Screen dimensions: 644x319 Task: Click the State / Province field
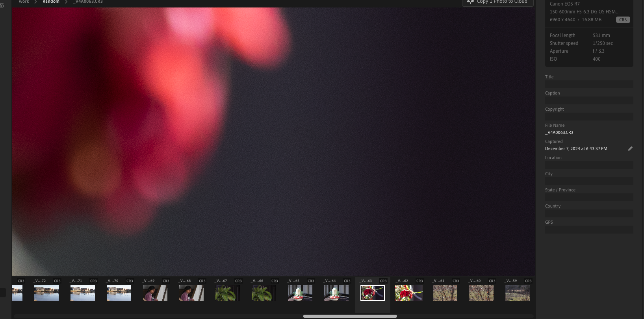(589, 197)
